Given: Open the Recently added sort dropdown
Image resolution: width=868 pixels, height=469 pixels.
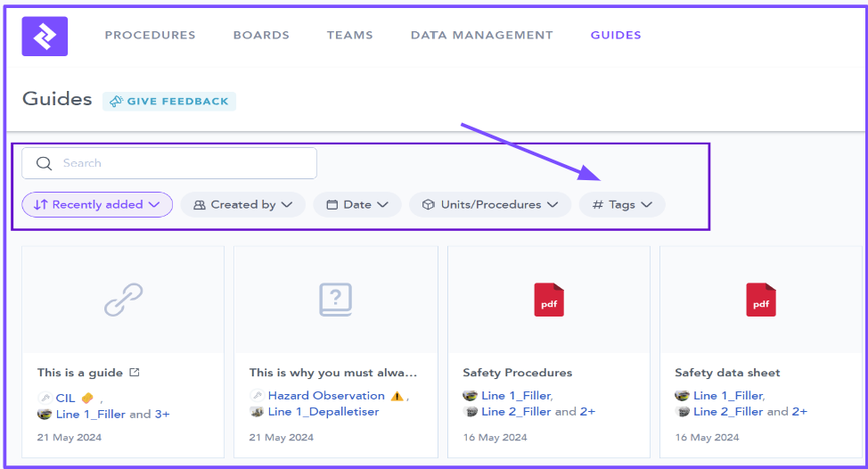Looking at the screenshot, I should [x=97, y=204].
